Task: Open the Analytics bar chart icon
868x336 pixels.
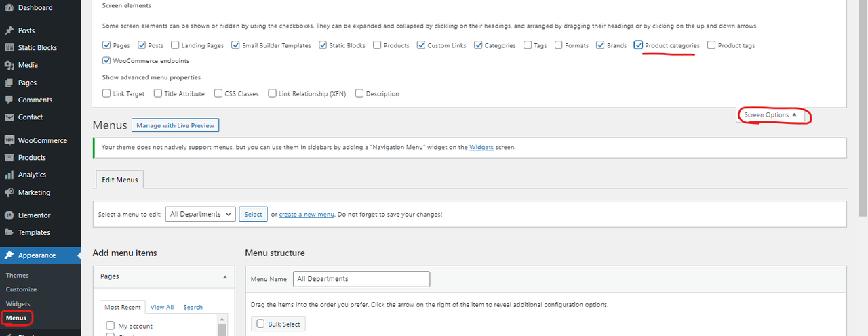Action: tap(9, 175)
